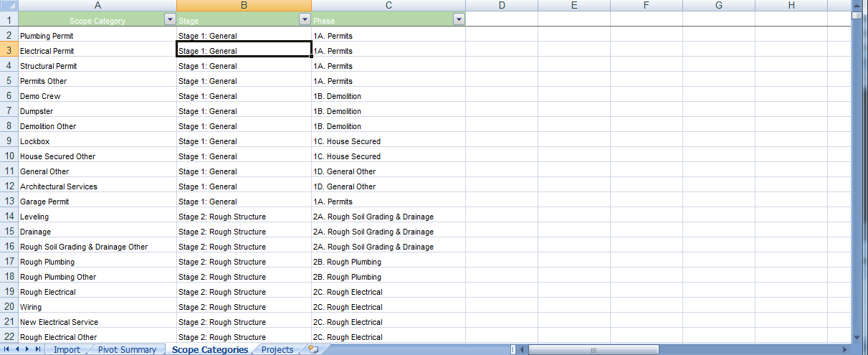Click the previous sheet navigation arrow

[17, 349]
